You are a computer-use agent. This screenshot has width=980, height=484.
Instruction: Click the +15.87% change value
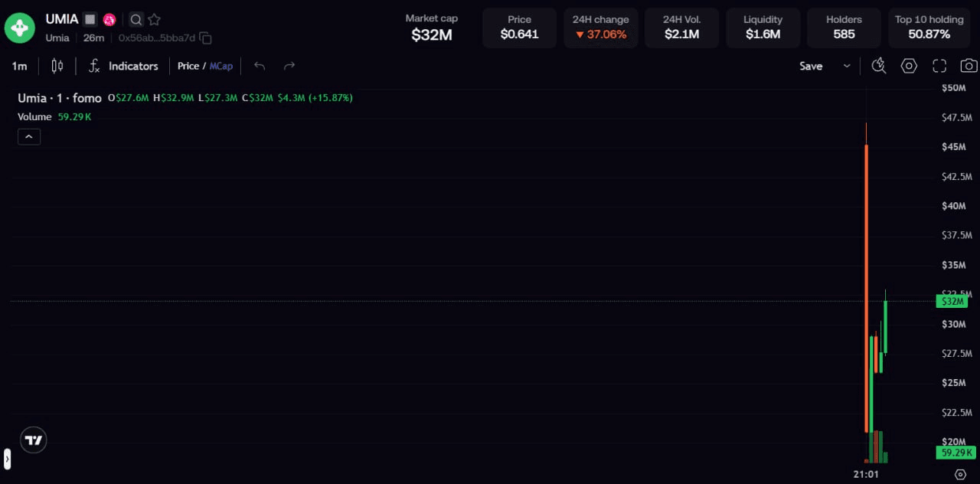coord(330,98)
